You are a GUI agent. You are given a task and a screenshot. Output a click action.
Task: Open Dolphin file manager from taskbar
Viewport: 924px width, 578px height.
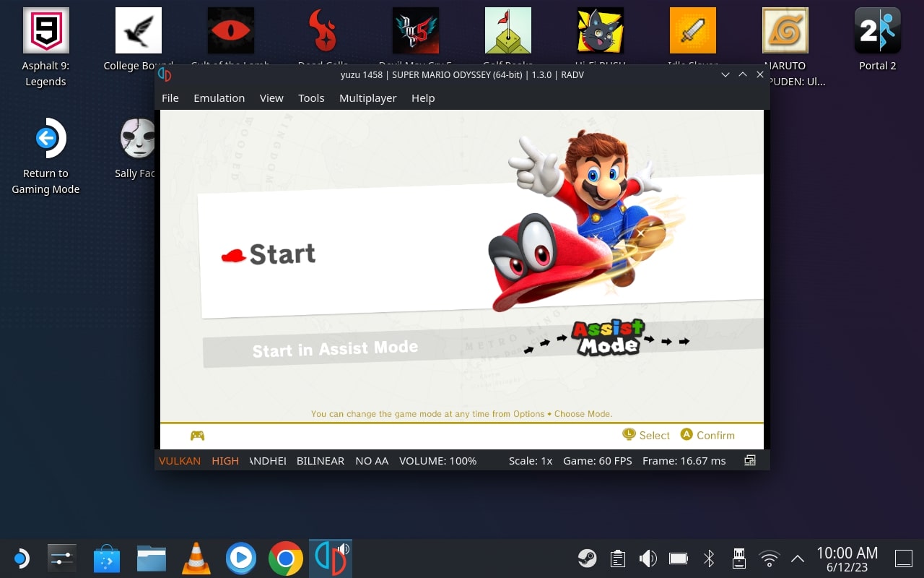pos(152,558)
